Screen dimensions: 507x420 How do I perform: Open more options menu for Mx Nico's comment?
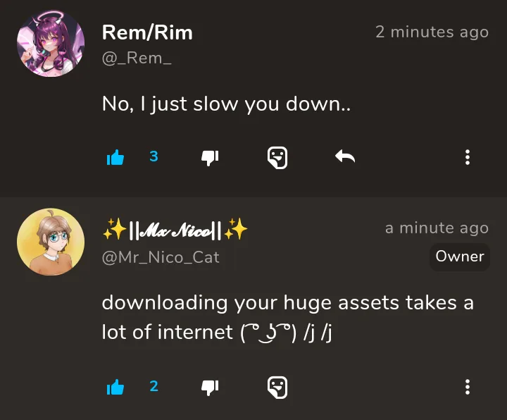pyautogui.click(x=468, y=387)
